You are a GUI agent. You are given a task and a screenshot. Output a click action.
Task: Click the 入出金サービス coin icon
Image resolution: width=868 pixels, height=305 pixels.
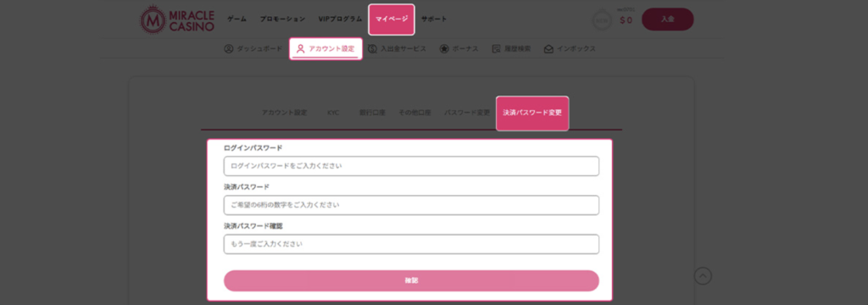tap(373, 48)
